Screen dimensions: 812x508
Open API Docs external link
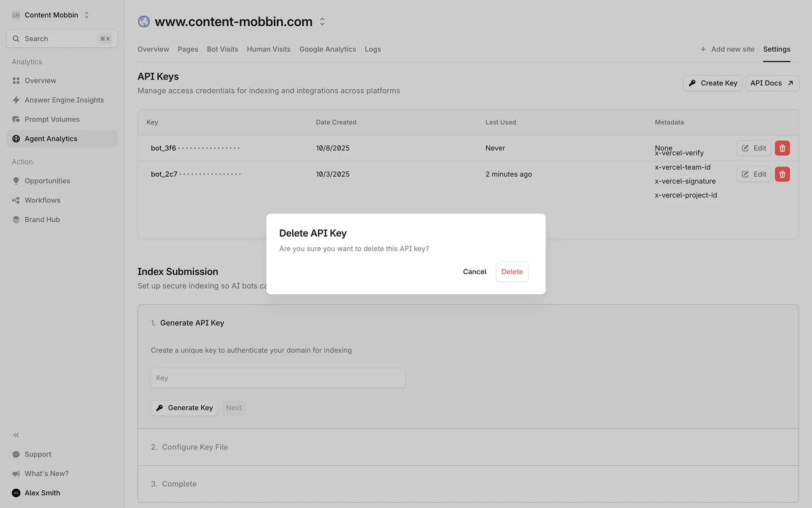[x=771, y=83]
